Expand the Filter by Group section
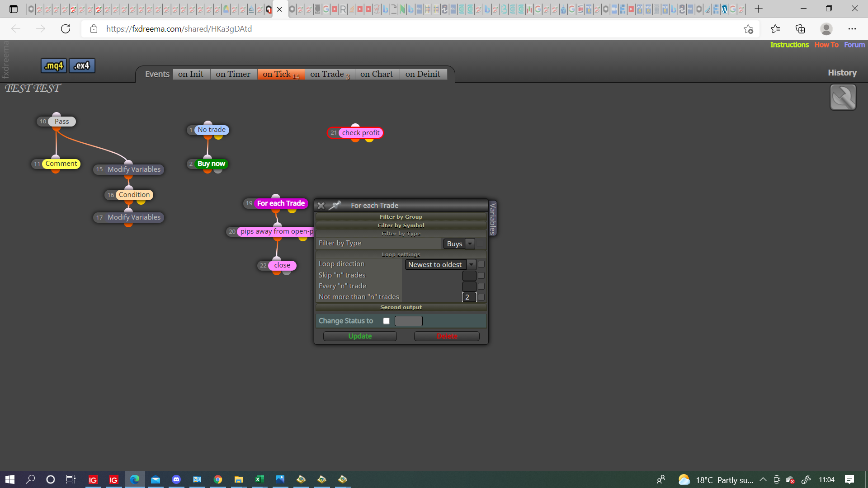868x488 pixels. [x=401, y=217]
